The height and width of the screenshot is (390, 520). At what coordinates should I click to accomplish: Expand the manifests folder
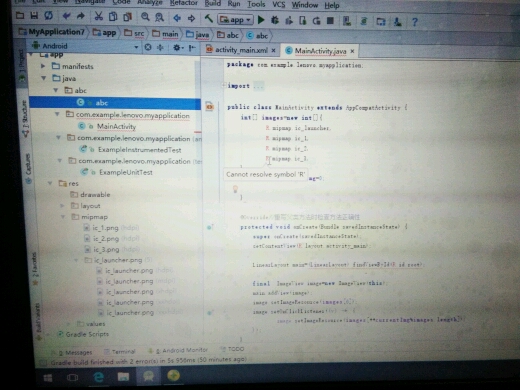pyautogui.click(x=43, y=66)
